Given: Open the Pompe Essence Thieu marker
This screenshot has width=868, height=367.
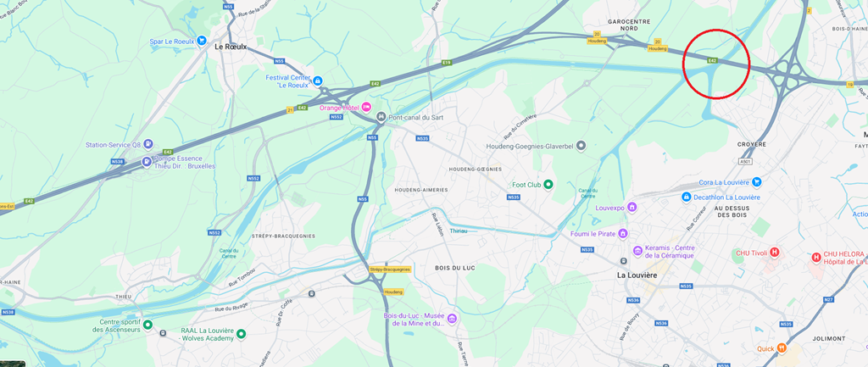Looking at the screenshot, I should click(x=146, y=162).
